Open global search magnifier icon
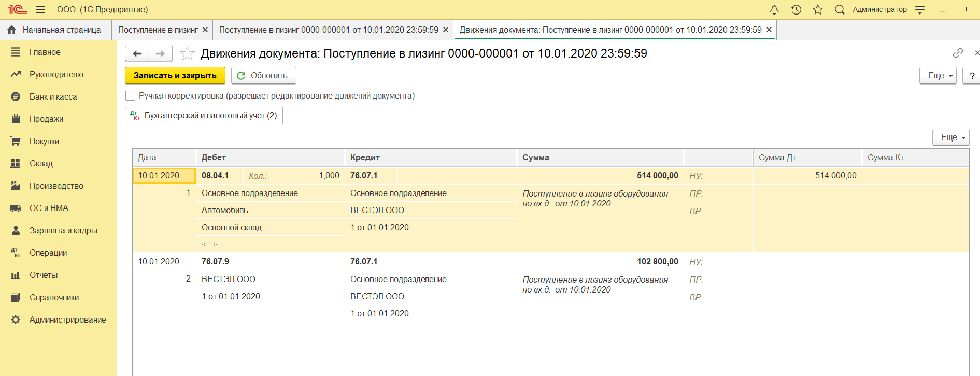This screenshot has height=376, width=980. point(840,10)
